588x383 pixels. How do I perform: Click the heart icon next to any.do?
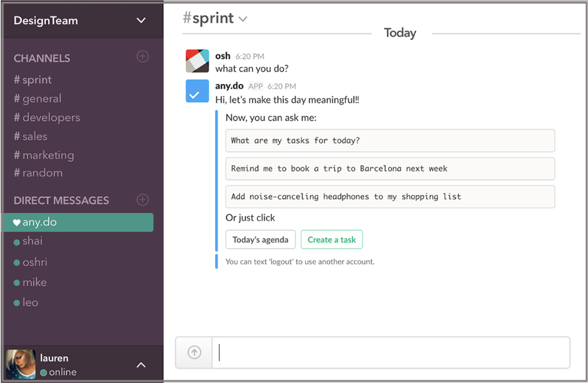pyautogui.click(x=16, y=223)
